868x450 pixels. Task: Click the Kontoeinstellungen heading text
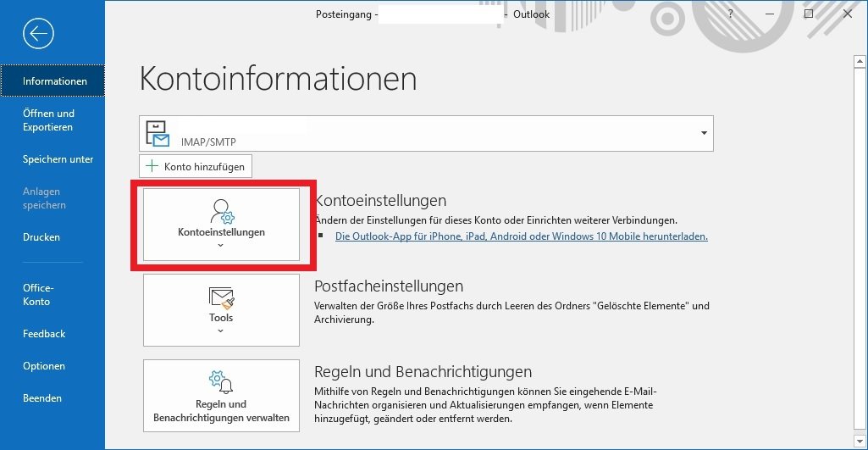click(380, 200)
